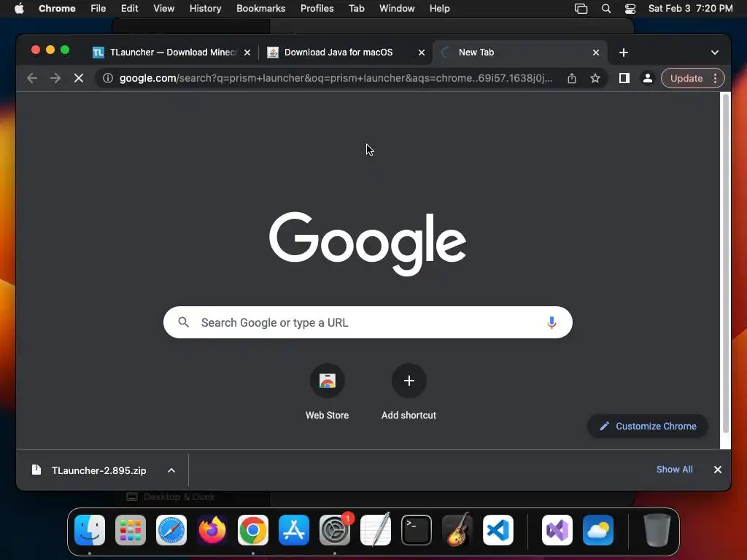The image size is (747, 560).
Task: Click the Stage Manager menu bar icon
Action: click(581, 9)
